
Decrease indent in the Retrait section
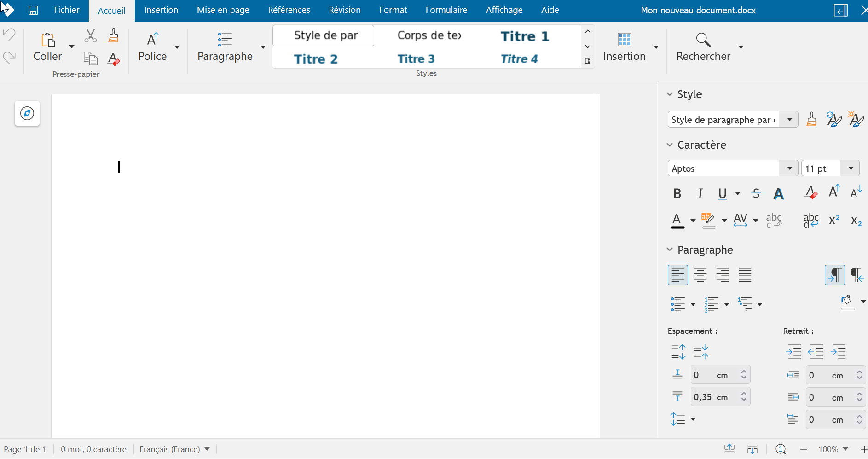(x=816, y=352)
